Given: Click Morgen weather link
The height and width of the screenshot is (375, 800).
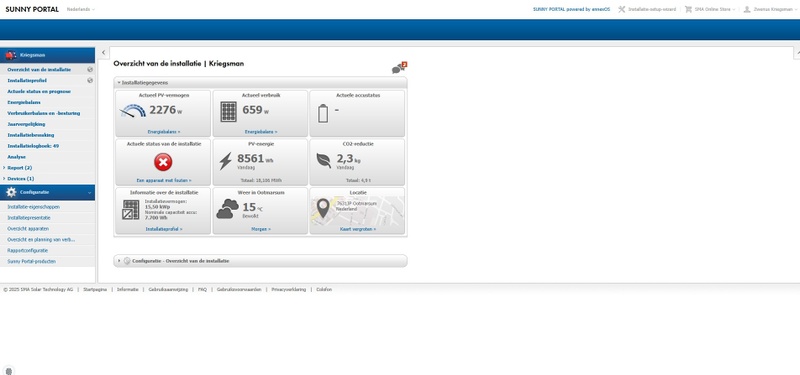Looking at the screenshot, I should point(261,229).
